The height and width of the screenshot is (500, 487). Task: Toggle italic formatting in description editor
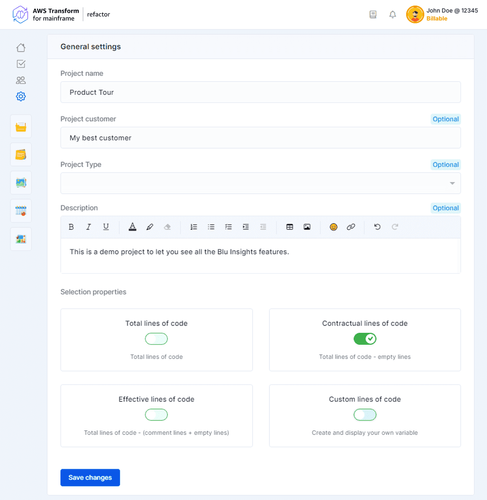(x=88, y=227)
